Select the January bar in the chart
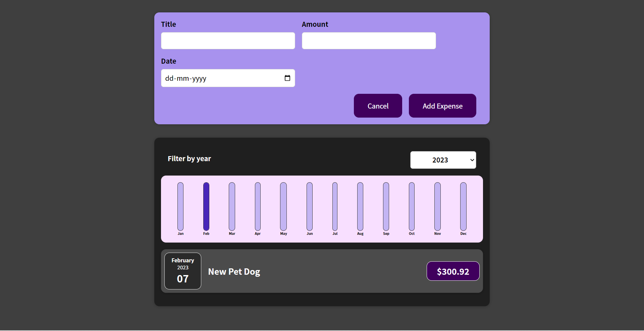This screenshot has width=644, height=331. (x=180, y=206)
